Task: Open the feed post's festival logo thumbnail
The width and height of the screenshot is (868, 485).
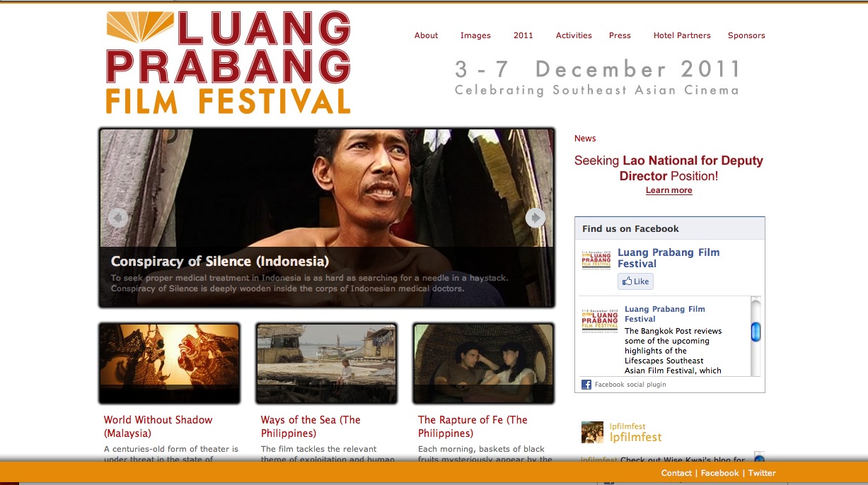Action: tap(600, 320)
